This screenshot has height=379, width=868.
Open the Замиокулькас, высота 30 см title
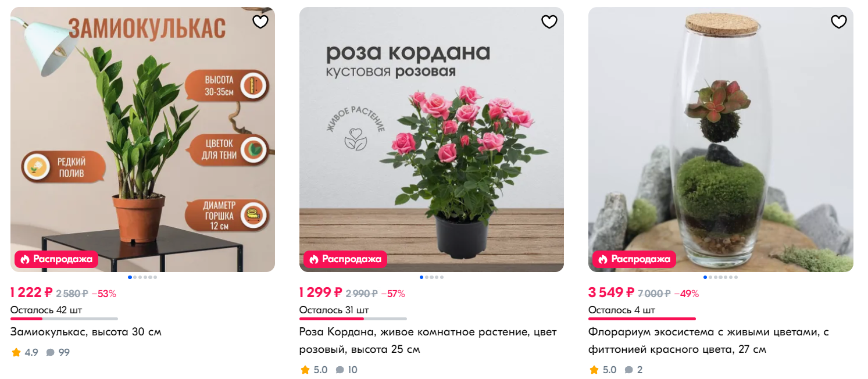point(86,332)
